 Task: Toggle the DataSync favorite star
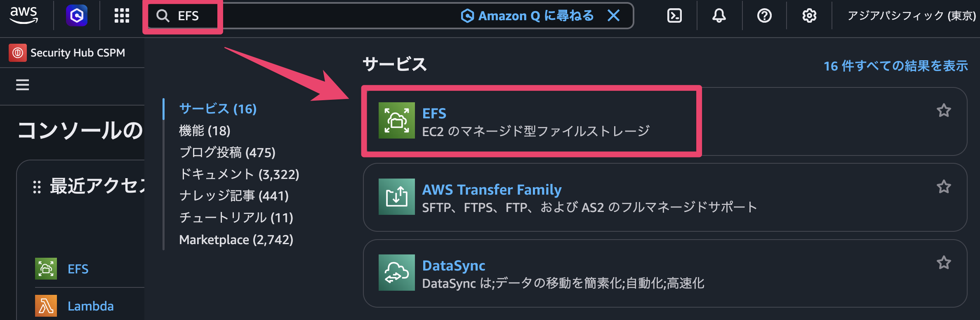[944, 263]
